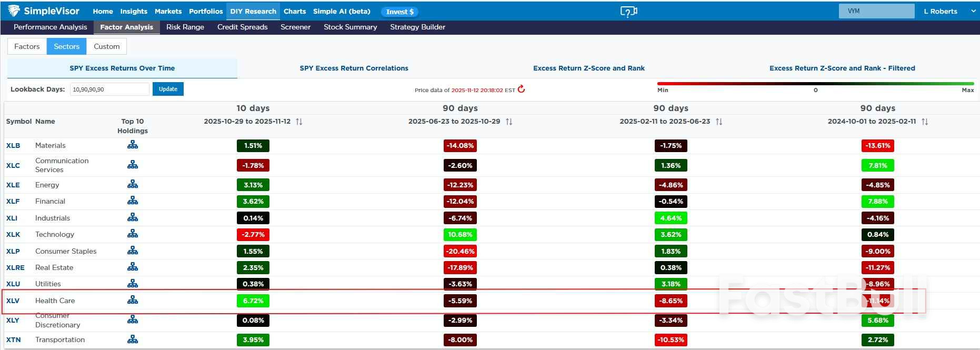Sort the 10 days column 2025-10-29 to 2025-11-12
Viewport: 980px width, 350px height.
pyautogui.click(x=299, y=122)
